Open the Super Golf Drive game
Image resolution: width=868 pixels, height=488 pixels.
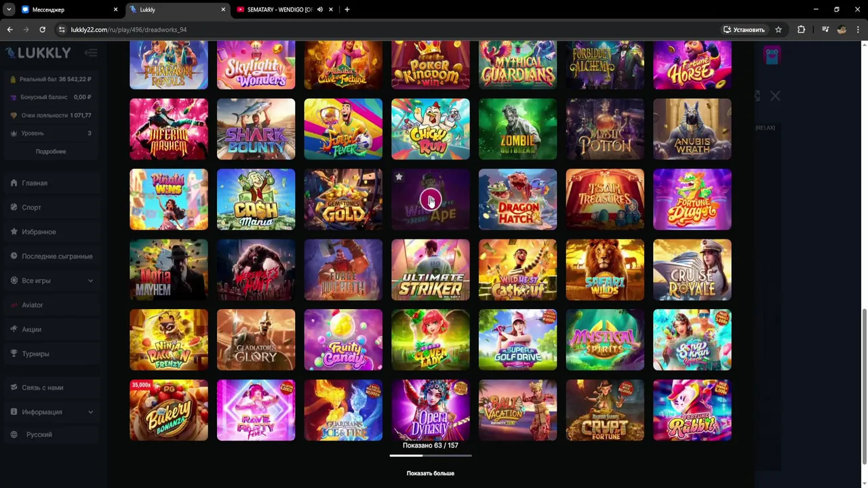click(x=518, y=340)
